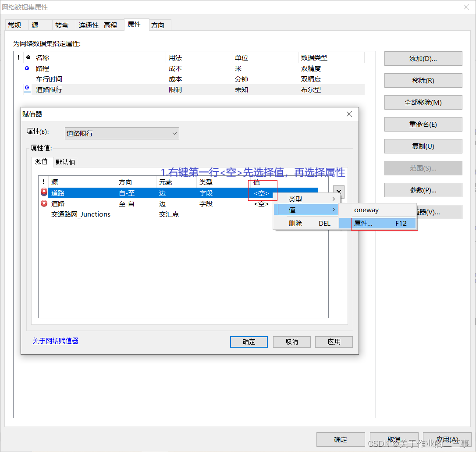Expand the 类型 submenu in context menu
Screen dimensions: 476x452
coord(307,199)
